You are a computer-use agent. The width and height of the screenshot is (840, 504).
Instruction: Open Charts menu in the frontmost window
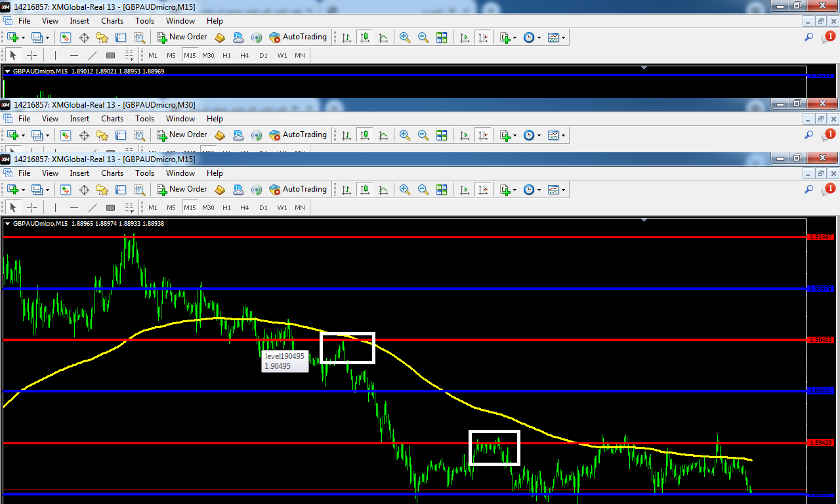[112, 173]
